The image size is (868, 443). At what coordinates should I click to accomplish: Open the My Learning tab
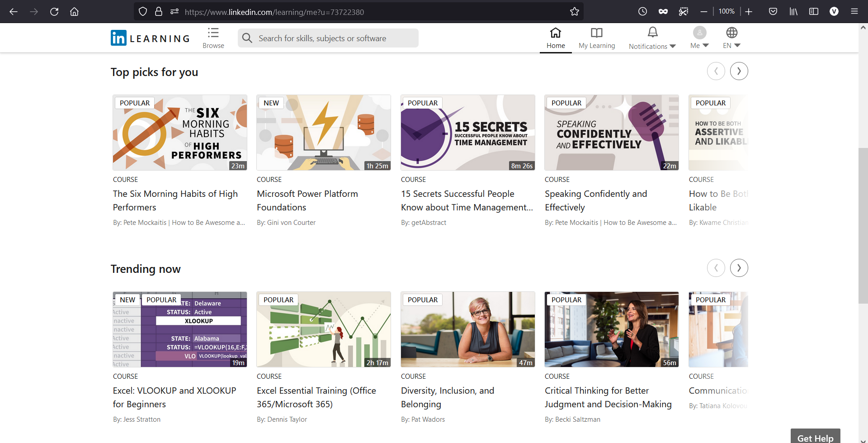[597, 38]
